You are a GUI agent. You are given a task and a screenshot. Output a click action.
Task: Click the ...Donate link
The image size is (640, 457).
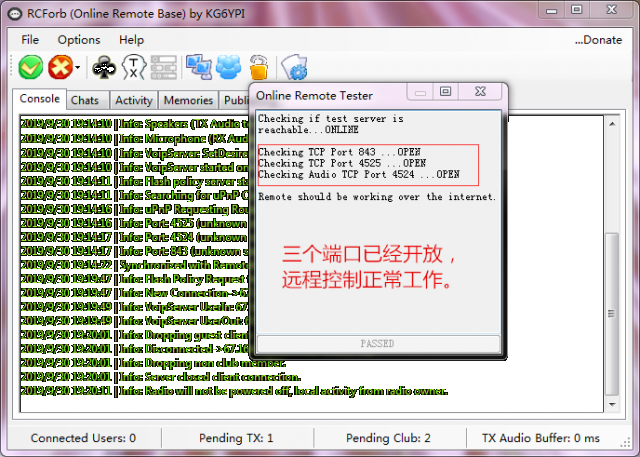pyautogui.click(x=598, y=40)
